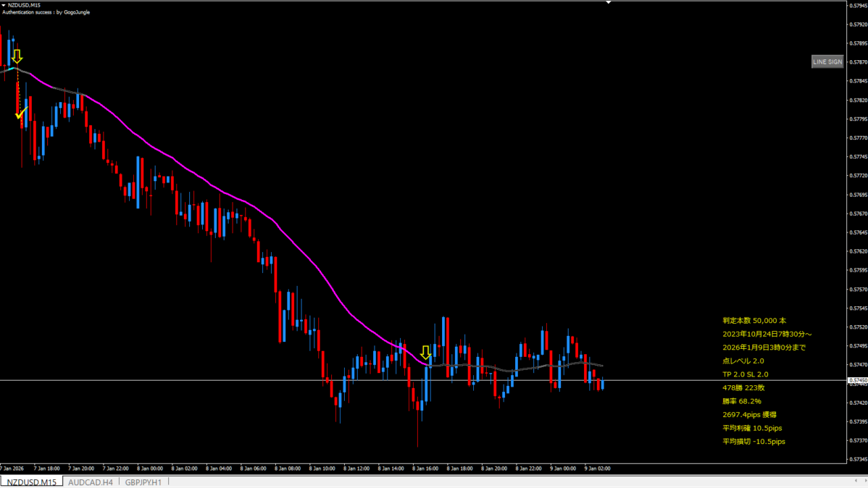Click the 8 Jan 12:00 time axis label
This screenshot has width=868, height=488.
(358, 468)
